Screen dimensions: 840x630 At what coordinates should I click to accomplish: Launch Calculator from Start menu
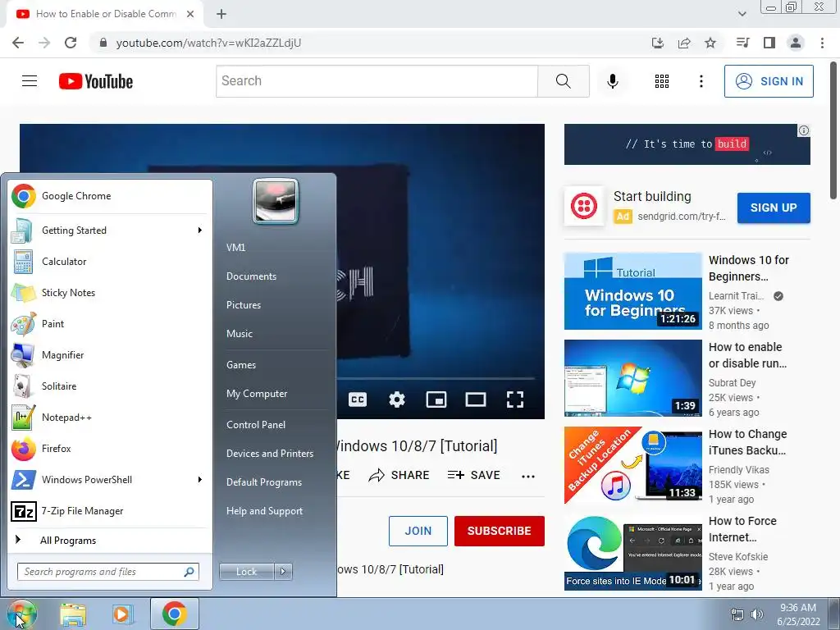coord(109,262)
